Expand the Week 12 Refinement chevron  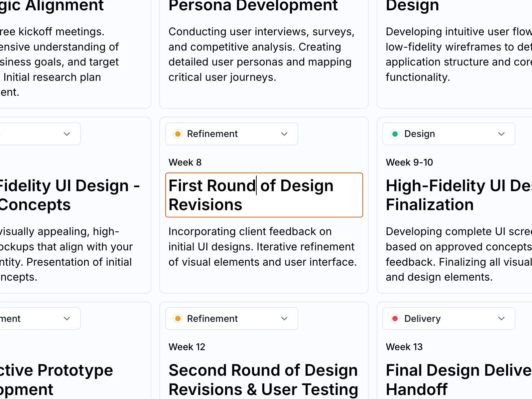coord(284,319)
